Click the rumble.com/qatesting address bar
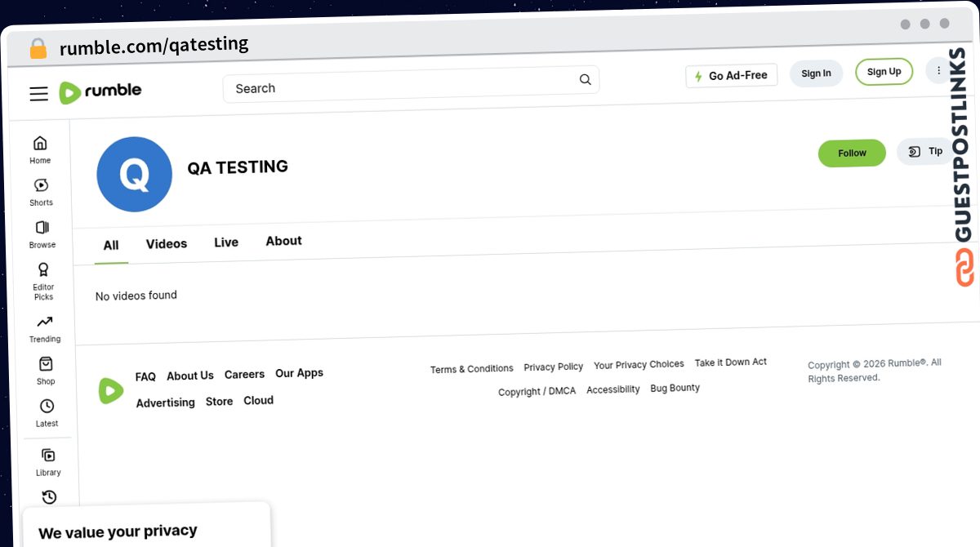 point(154,45)
